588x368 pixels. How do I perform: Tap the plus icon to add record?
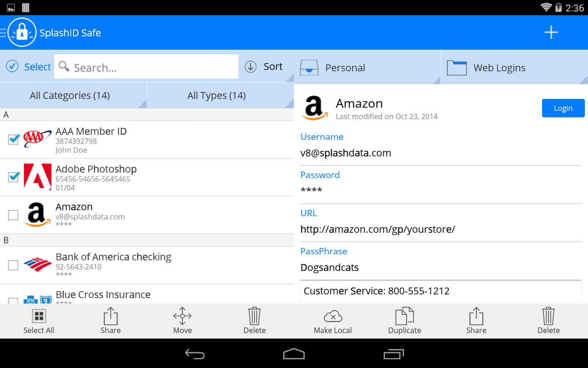[x=551, y=32]
